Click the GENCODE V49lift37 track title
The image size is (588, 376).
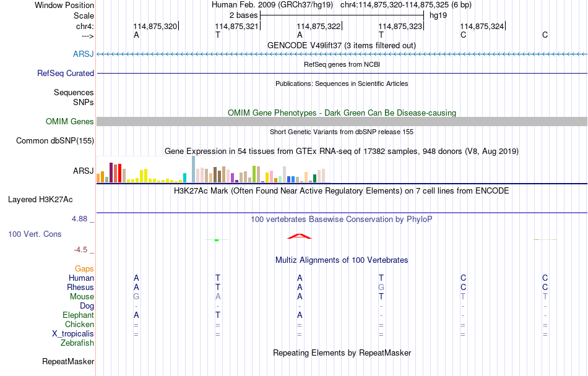[x=341, y=45]
